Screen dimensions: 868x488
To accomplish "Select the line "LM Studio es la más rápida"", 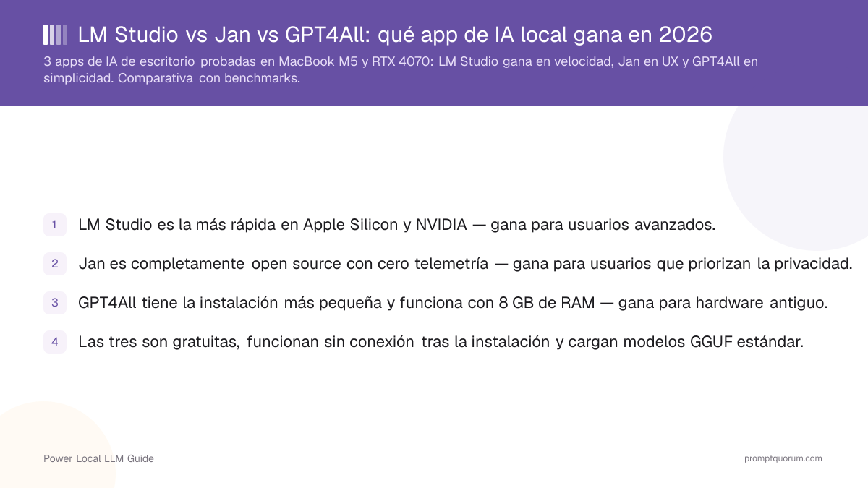I will click(396, 225).
